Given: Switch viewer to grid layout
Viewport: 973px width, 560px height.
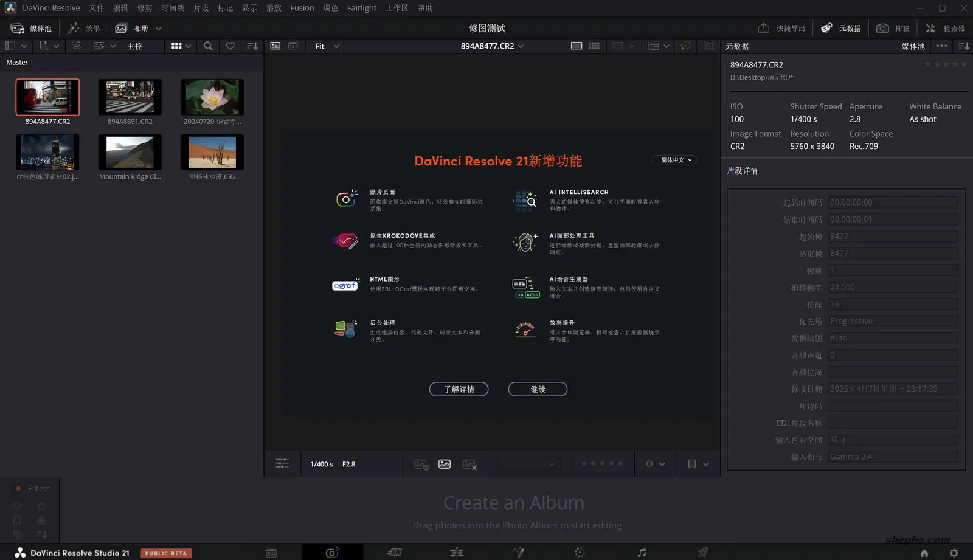Looking at the screenshot, I should [x=594, y=46].
